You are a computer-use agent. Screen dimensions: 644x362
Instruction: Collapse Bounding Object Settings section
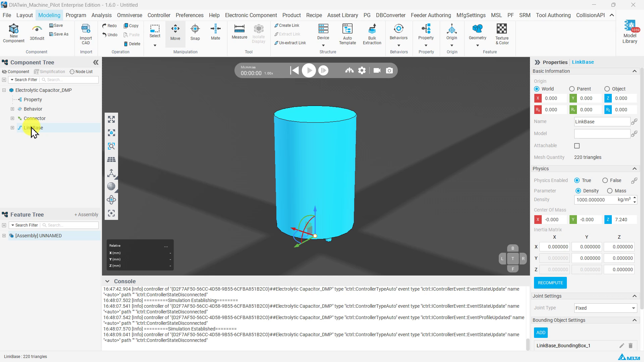coord(634,320)
